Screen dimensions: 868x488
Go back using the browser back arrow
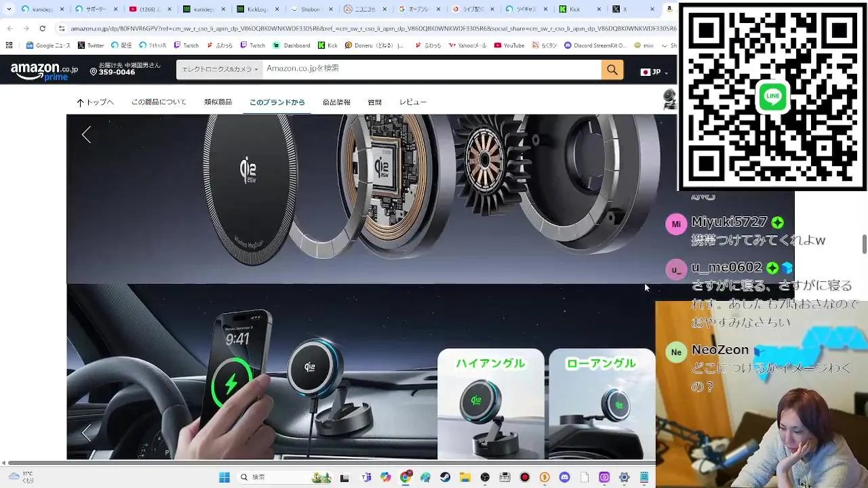[x=9, y=28]
